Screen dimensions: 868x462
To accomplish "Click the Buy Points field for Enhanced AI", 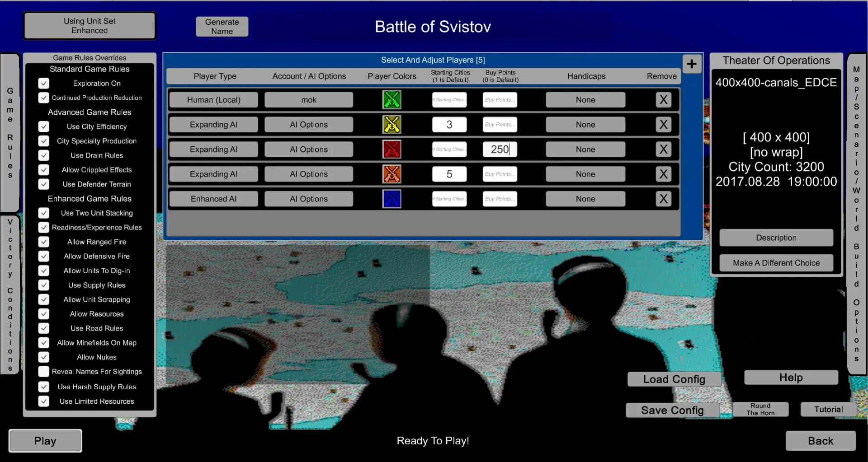I will 500,199.
